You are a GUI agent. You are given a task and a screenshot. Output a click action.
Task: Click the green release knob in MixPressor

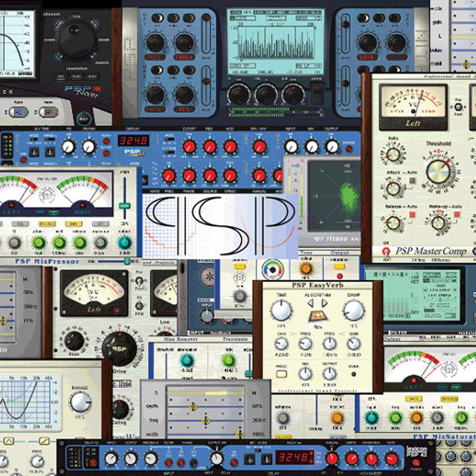79,243
